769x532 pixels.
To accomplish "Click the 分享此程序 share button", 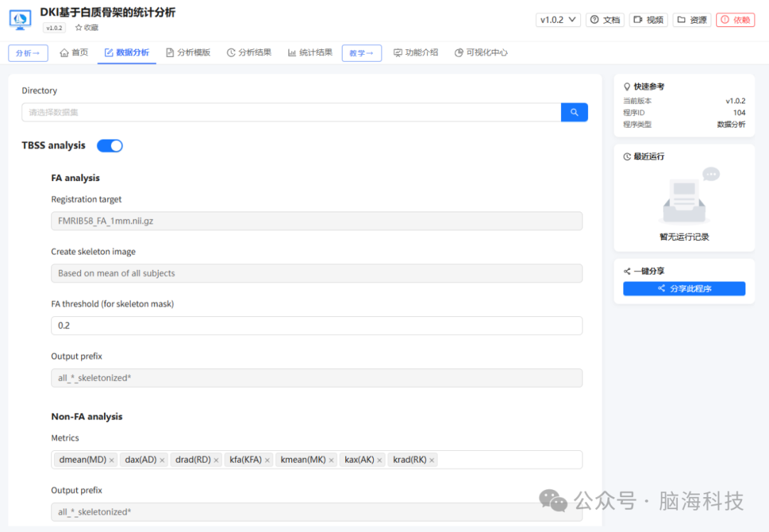I will tap(684, 288).
